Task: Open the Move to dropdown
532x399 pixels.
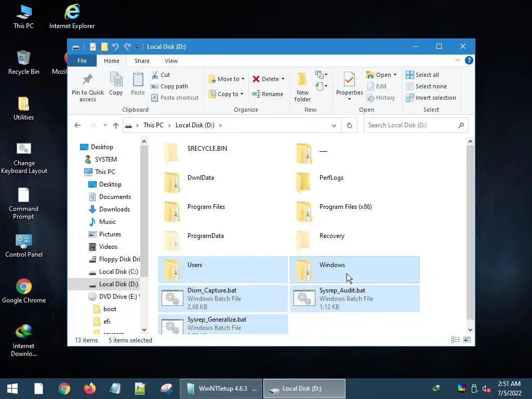Action: point(227,79)
